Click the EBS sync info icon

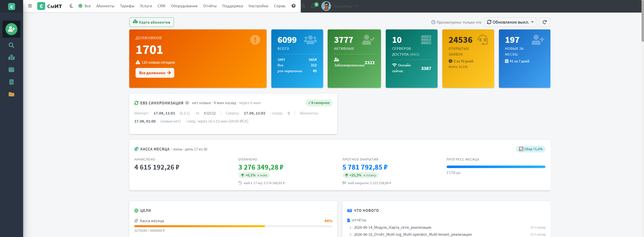tap(187, 103)
